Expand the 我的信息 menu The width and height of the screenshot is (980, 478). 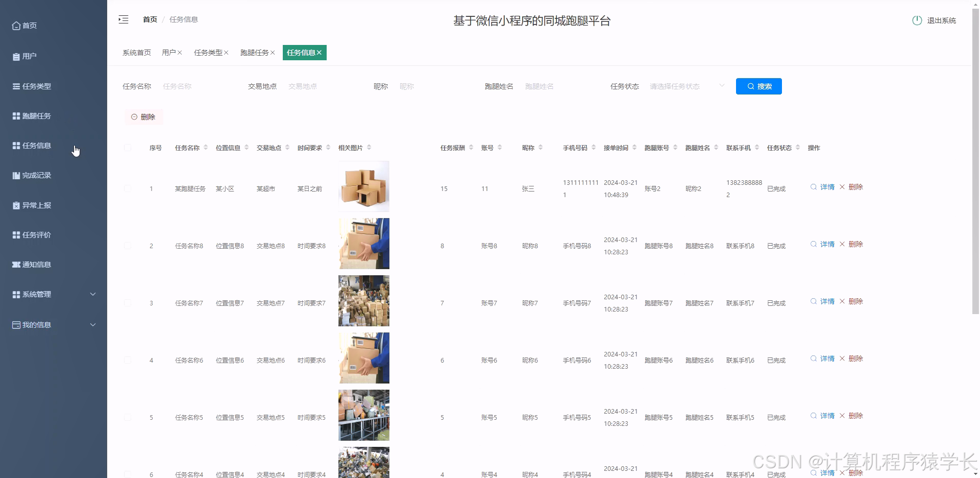pyautogui.click(x=36, y=325)
